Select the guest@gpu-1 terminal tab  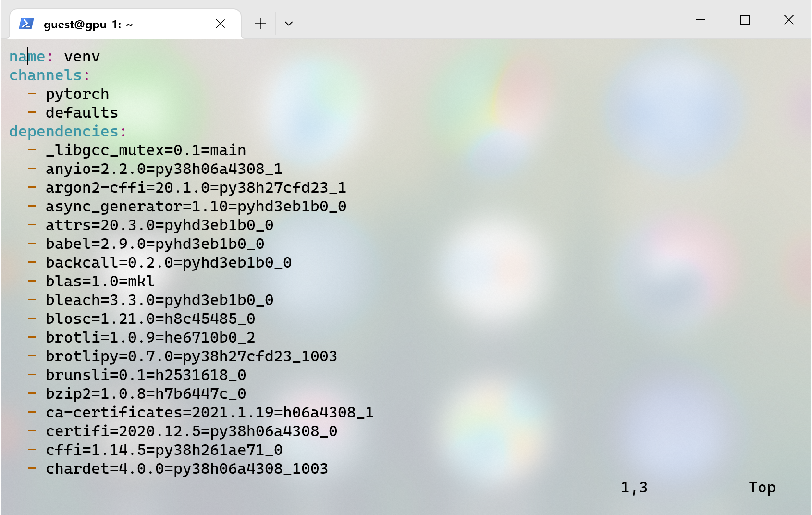click(x=125, y=24)
